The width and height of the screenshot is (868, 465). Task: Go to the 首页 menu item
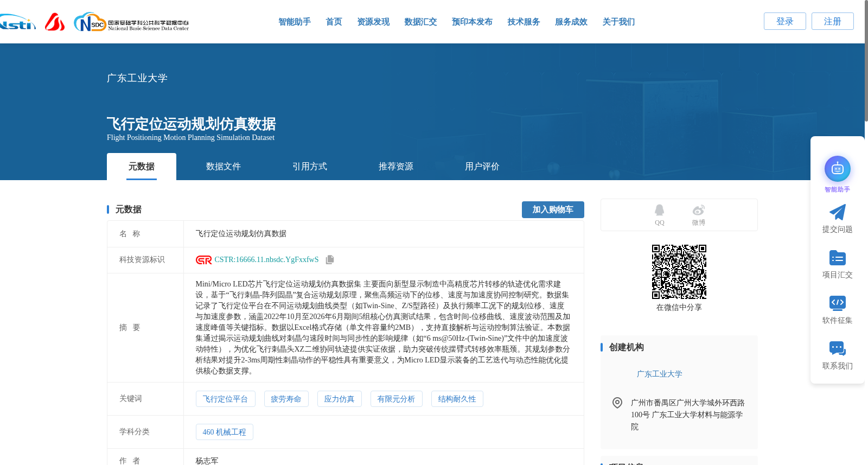tap(334, 22)
